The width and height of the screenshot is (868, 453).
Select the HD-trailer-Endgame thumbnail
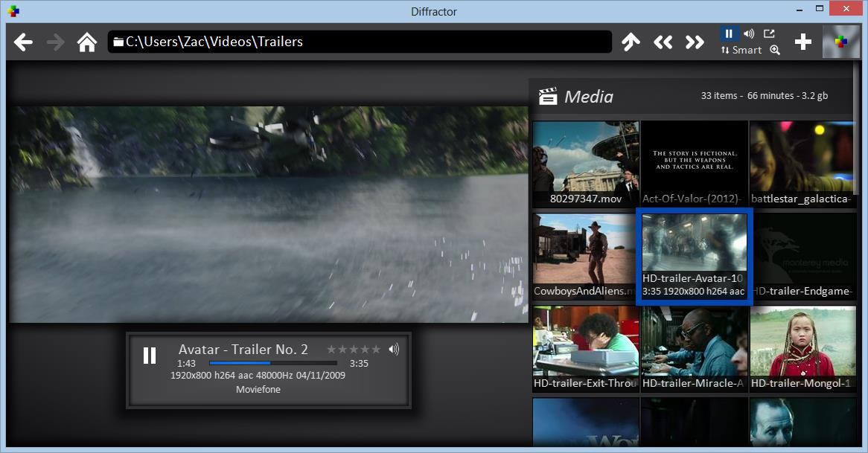803,256
